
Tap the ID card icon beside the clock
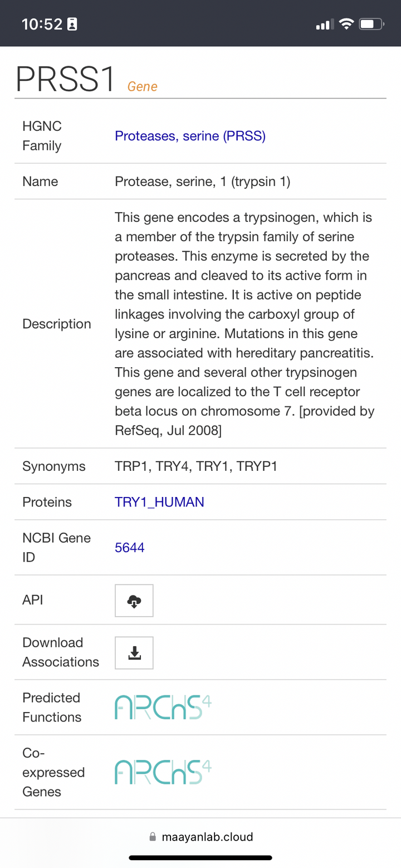(x=72, y=24)
